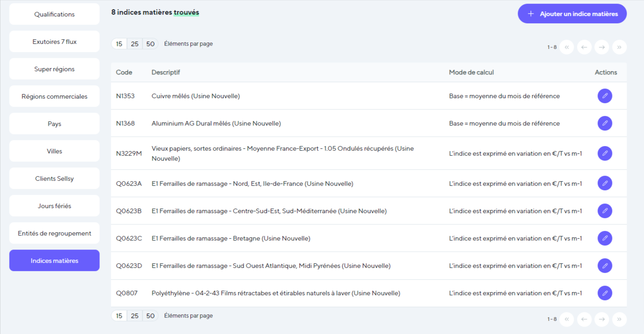Edit the N1353 Cuivre mêlés index
This screenshot has height=334, width=644.
coord(604,96)
